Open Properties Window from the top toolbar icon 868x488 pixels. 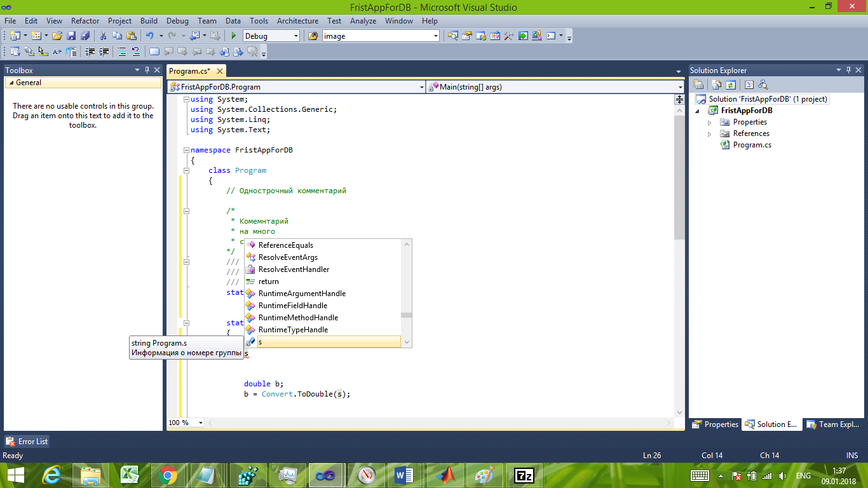tap(467, 36)
